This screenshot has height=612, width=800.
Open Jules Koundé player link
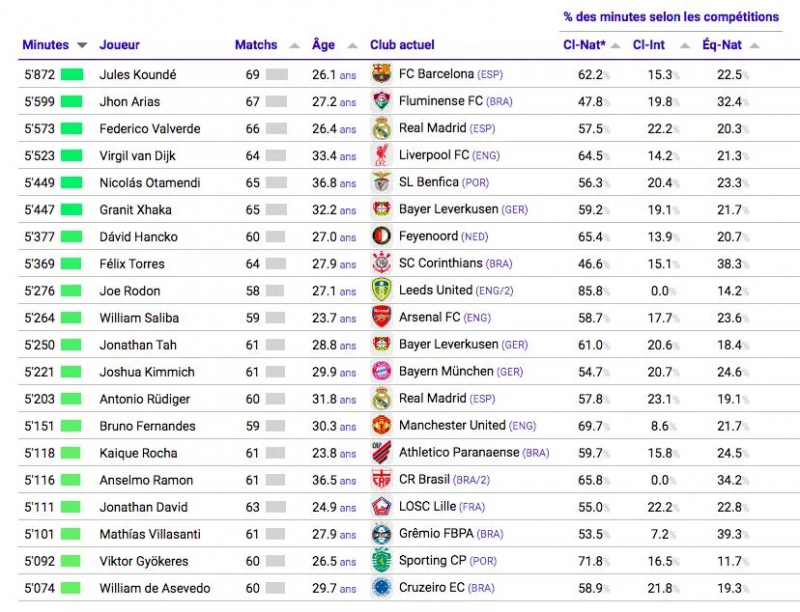pos(138,74)
